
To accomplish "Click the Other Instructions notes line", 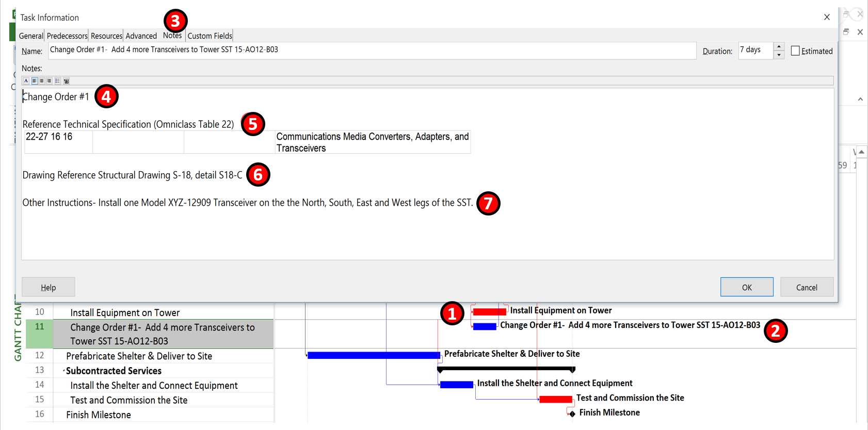I will pos(248,203).
